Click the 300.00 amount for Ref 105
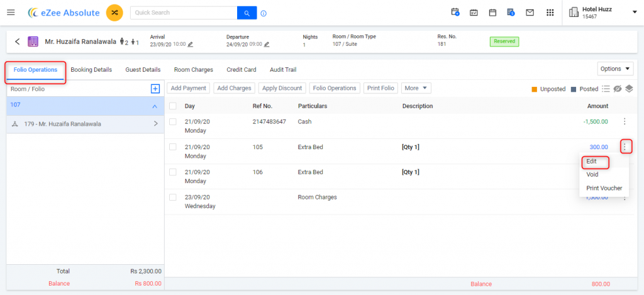Screen dimensions: 644x295 [x=599, y=147]
